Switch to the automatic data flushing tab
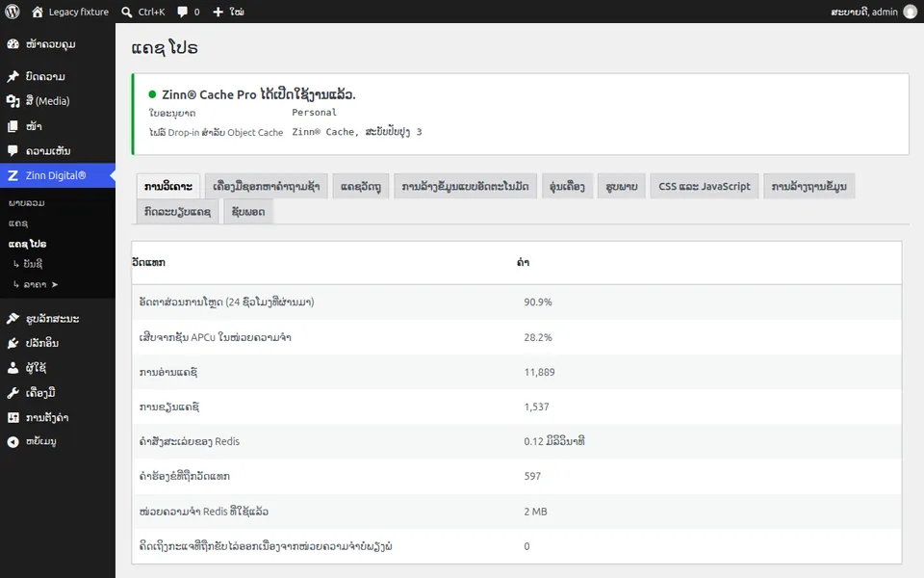The width and height of the screenshot is (924, 578). 465,186
